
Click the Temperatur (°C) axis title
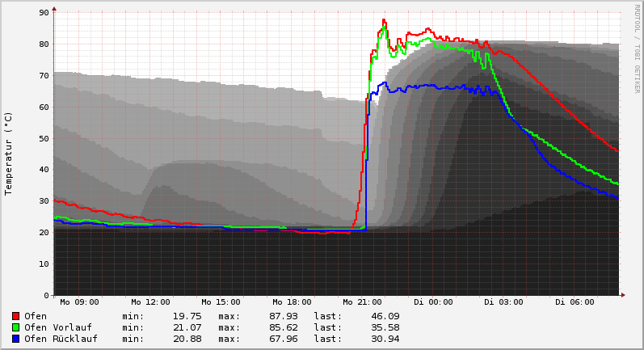click(9, 154)
